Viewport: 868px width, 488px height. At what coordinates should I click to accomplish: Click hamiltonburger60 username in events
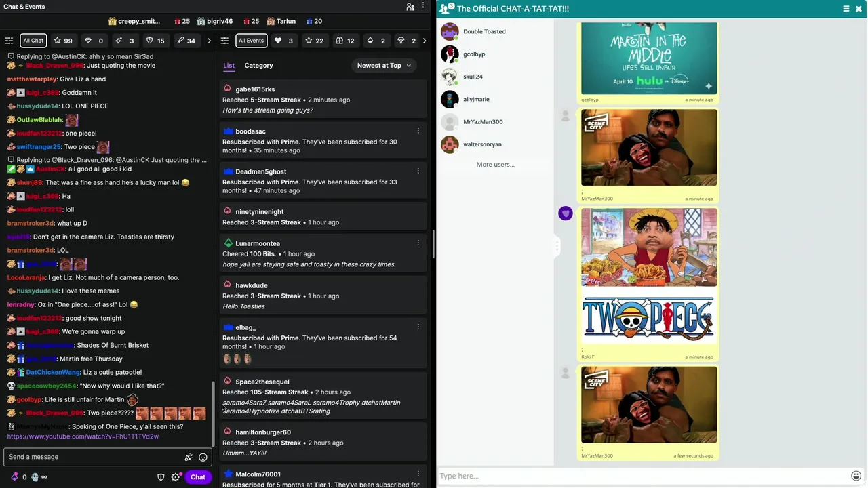point(263,432)
